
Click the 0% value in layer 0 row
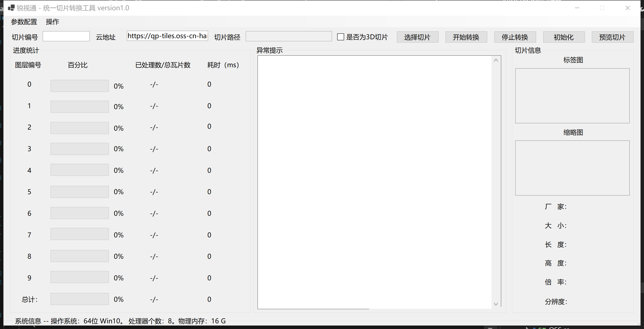coord(118,86)
